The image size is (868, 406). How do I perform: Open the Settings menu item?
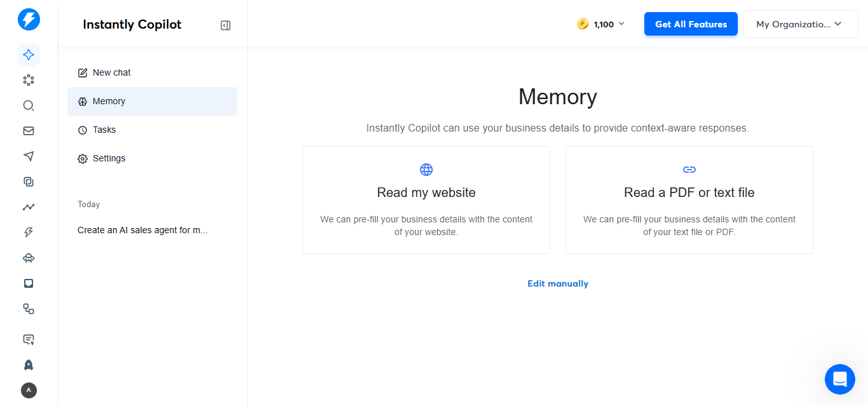coord(152,158)
